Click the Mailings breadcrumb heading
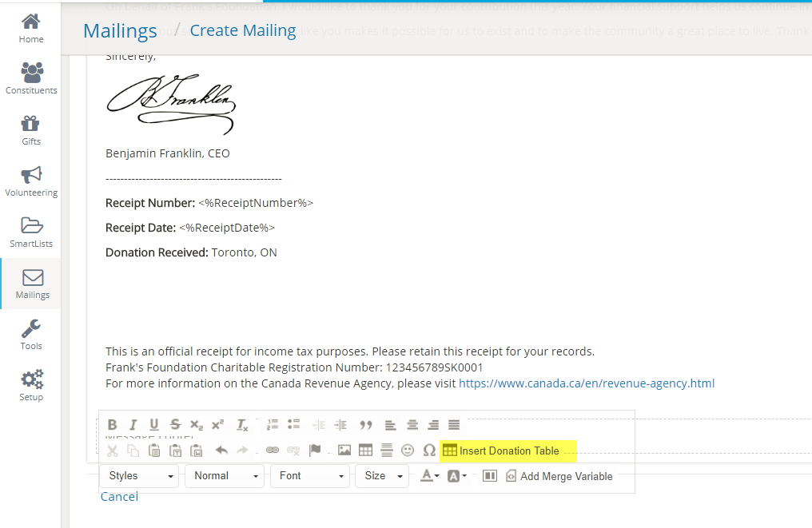Viewport: 812px width, 528px height. click(x=120, y=31)
